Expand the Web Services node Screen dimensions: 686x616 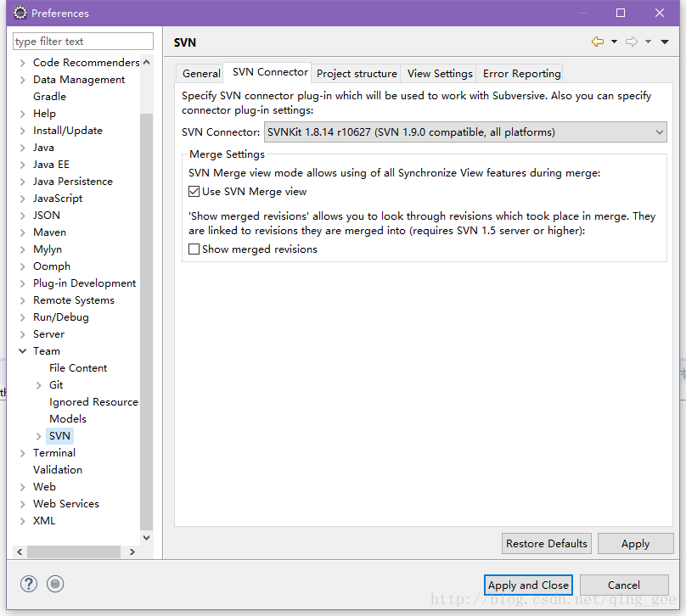22,504
